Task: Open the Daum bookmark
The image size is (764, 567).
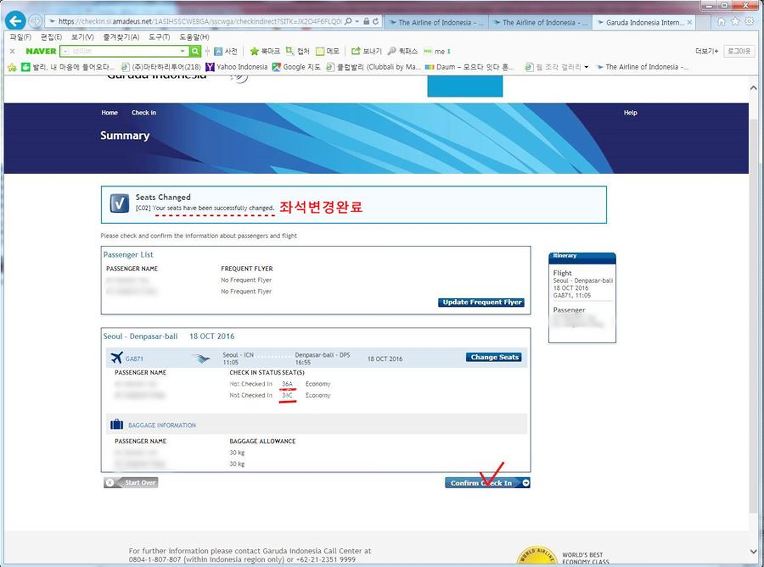Action: [x=470, y=67]
